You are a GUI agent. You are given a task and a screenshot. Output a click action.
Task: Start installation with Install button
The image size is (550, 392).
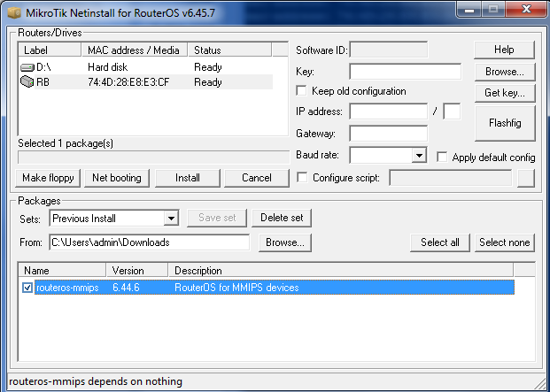pos(188,178)
